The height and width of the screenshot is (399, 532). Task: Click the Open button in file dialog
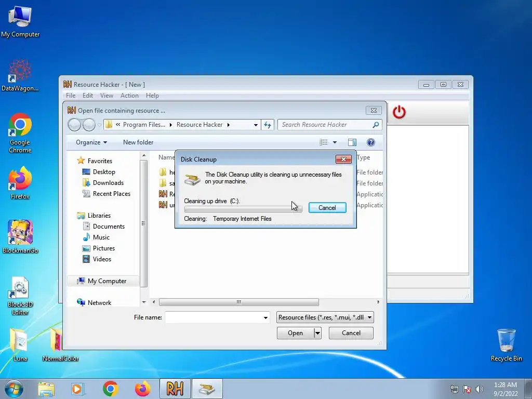(295, 333)
